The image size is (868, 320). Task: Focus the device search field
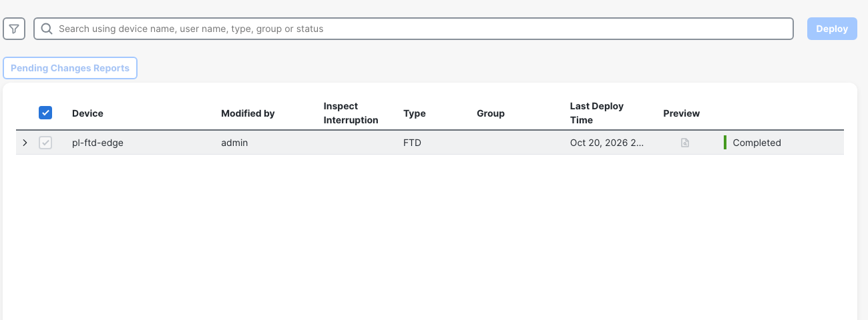(x=413, y=29)
